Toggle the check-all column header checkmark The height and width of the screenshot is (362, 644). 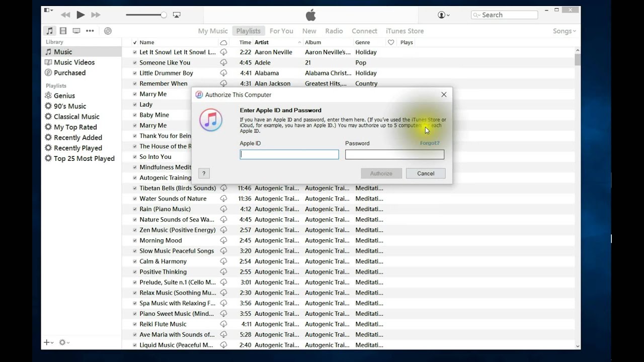135,42
